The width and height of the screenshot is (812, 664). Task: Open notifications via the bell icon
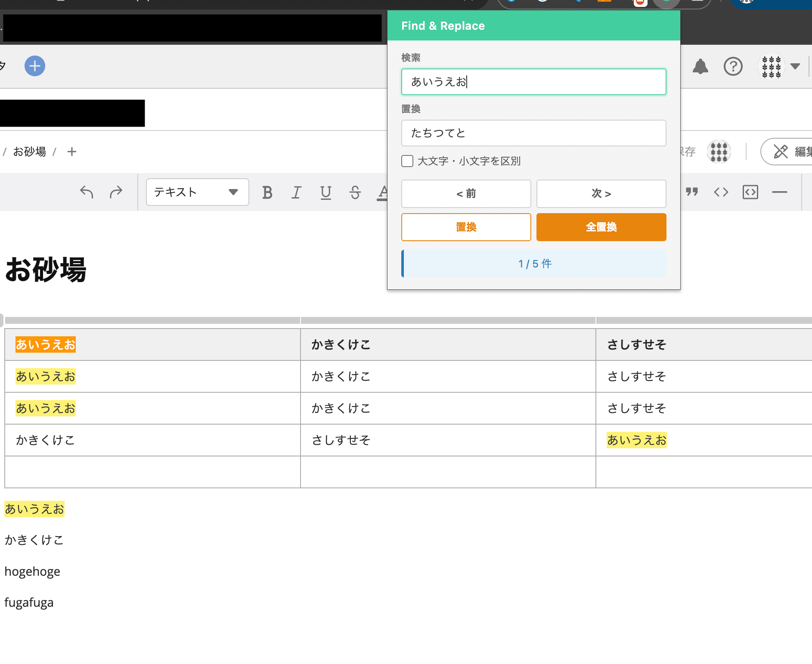[x=700, y=66]
